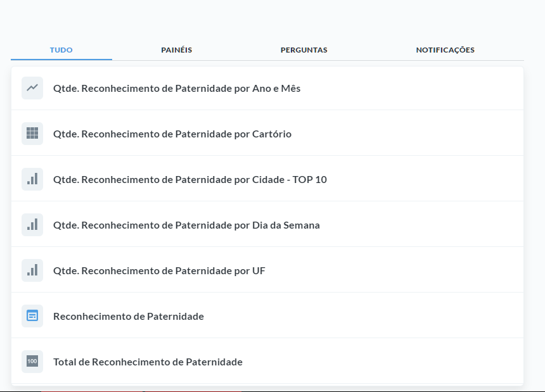
Task: Open Qtde. Reconhecimento de Paternidade por UF
Action: 159,271
